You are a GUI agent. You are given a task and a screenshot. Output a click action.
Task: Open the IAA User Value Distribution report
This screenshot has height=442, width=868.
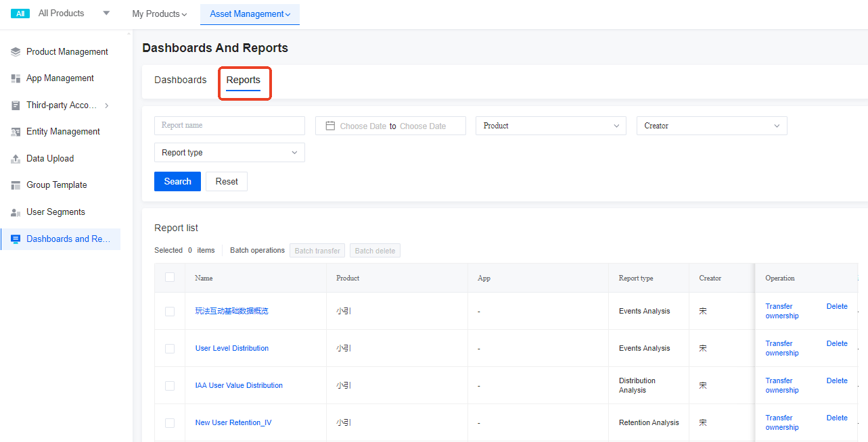coord(238,385)
